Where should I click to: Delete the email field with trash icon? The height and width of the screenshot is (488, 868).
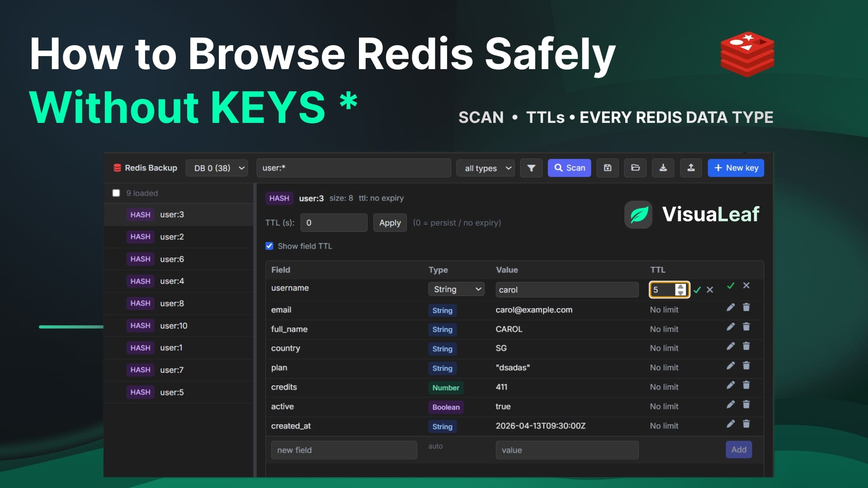point(746,307)
